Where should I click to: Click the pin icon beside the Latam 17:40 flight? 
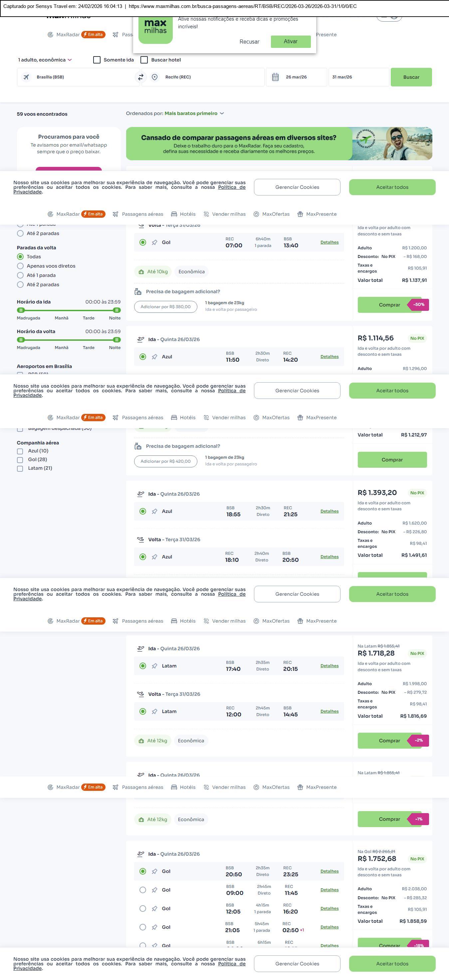point(155,666)
